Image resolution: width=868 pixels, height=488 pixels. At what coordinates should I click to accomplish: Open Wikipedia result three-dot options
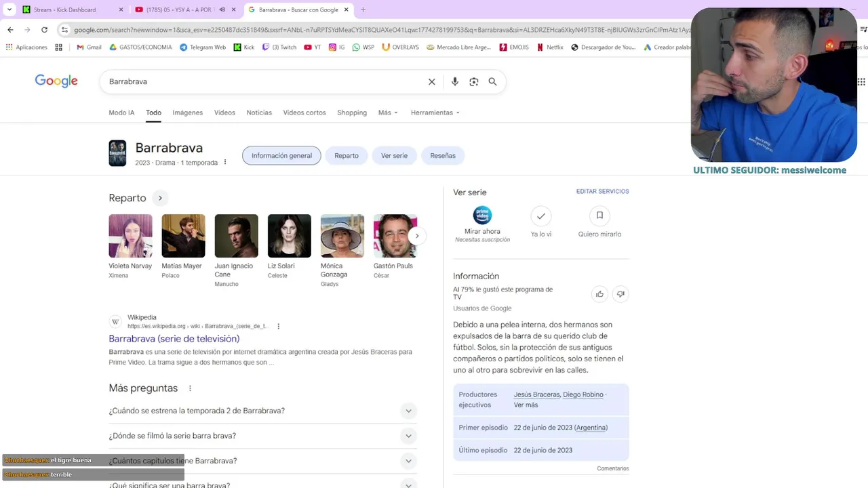pos(278,326)
